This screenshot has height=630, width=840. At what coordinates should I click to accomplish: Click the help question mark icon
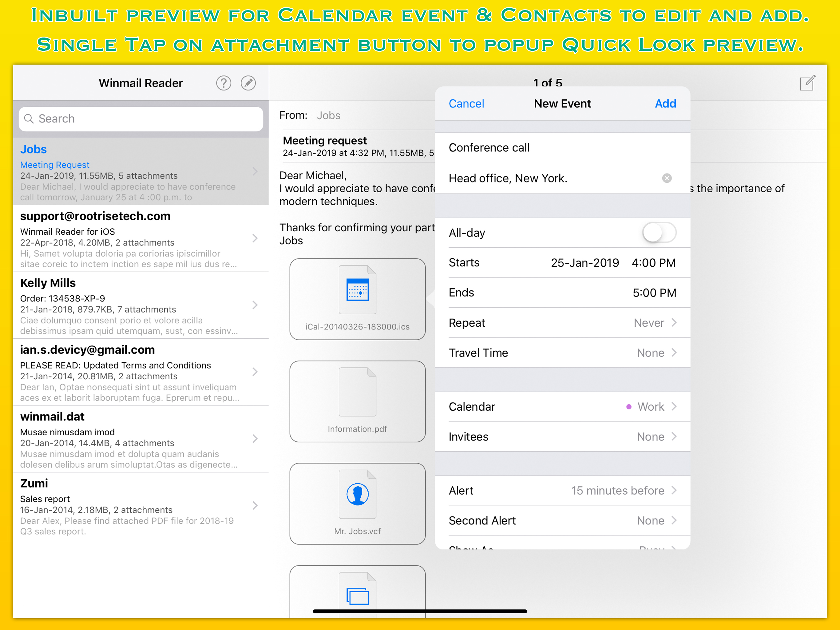click(x=224, y=83)
